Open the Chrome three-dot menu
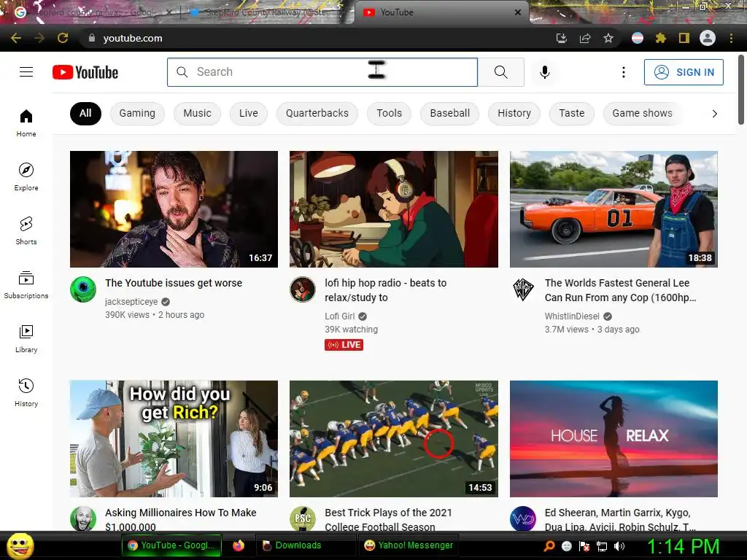This screenshot has height=560, width=747. point(731,38)
